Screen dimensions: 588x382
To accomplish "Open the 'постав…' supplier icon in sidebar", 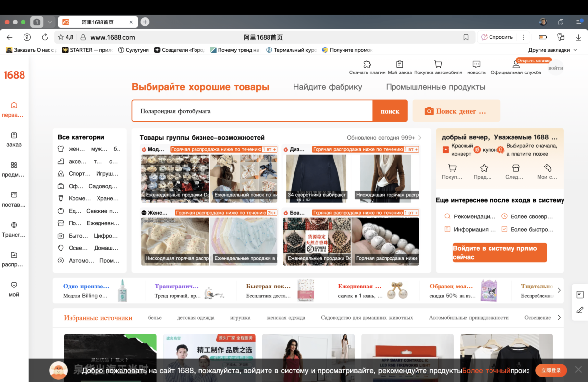I will click(14, 195).
